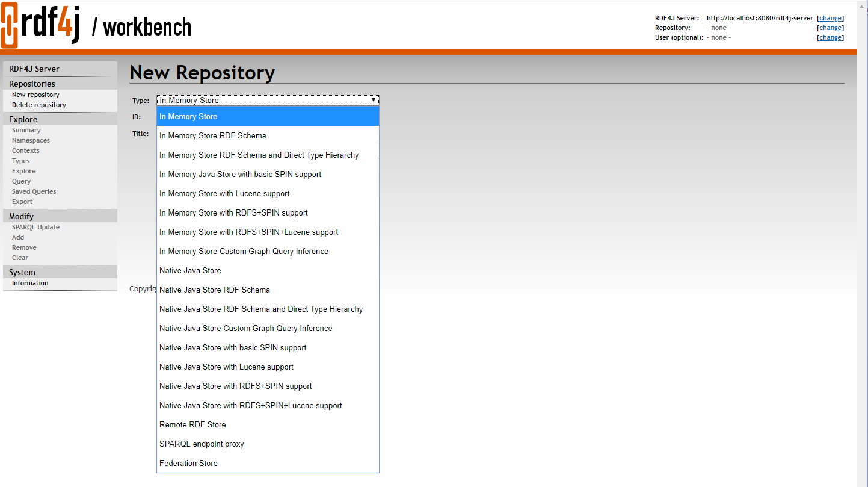Select In Memory Store Custom Graph Query Inference
The height and width of the screenshot is (487, 868).
tap(268, 251)
